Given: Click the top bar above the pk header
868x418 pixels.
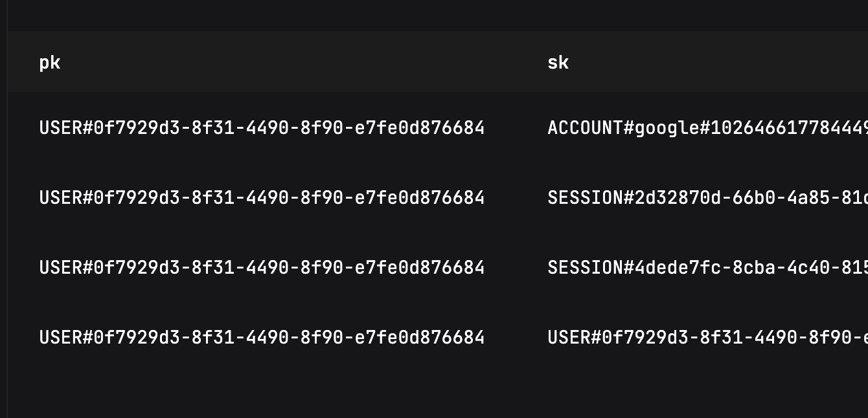Looking at the screenshot, I should [x=389, y=14].
